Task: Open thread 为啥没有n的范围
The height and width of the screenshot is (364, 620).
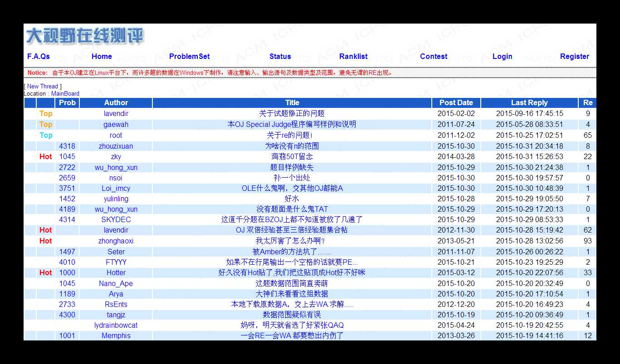Action: click(x=292, y=146)
